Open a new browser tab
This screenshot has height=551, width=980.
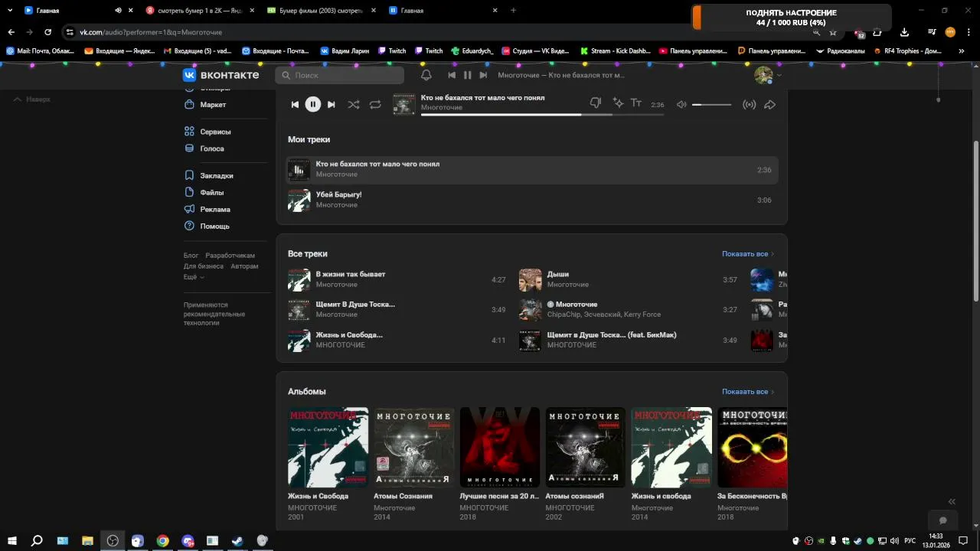click(x=513, y=11)
